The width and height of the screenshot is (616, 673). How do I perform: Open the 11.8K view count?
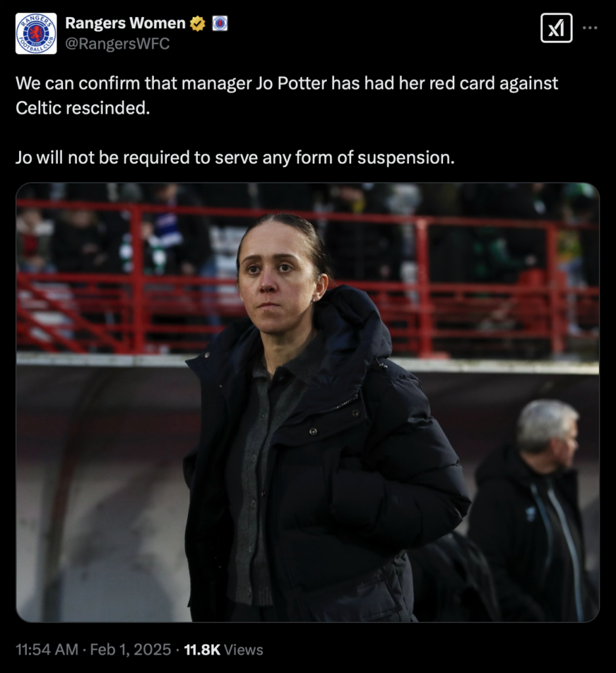point(202,649)
